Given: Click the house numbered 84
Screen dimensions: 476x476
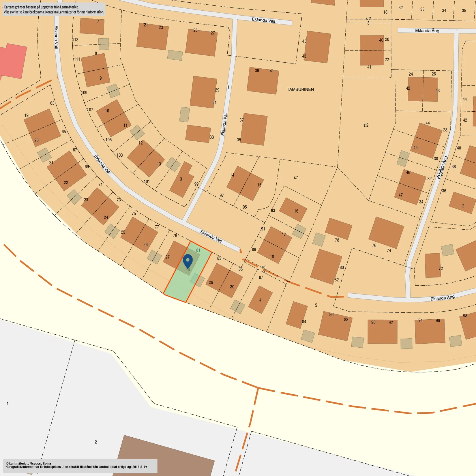Looking at the screenshot, I should (x=297, y=315).
